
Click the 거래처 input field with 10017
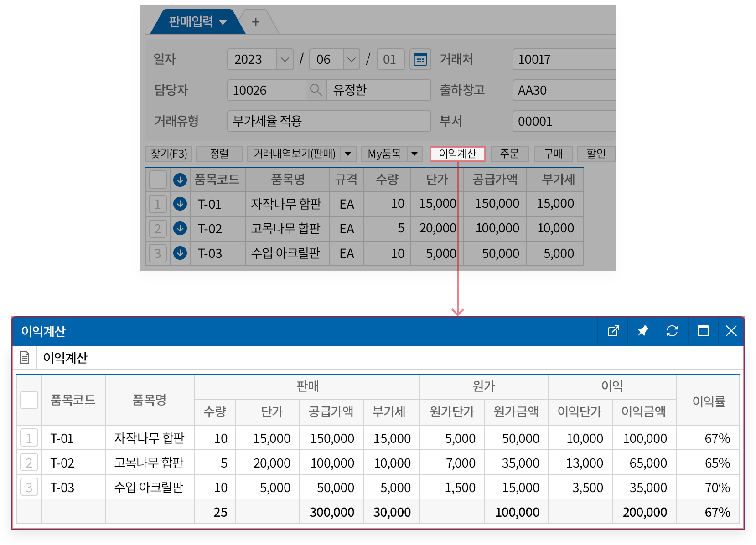(563, 60)
